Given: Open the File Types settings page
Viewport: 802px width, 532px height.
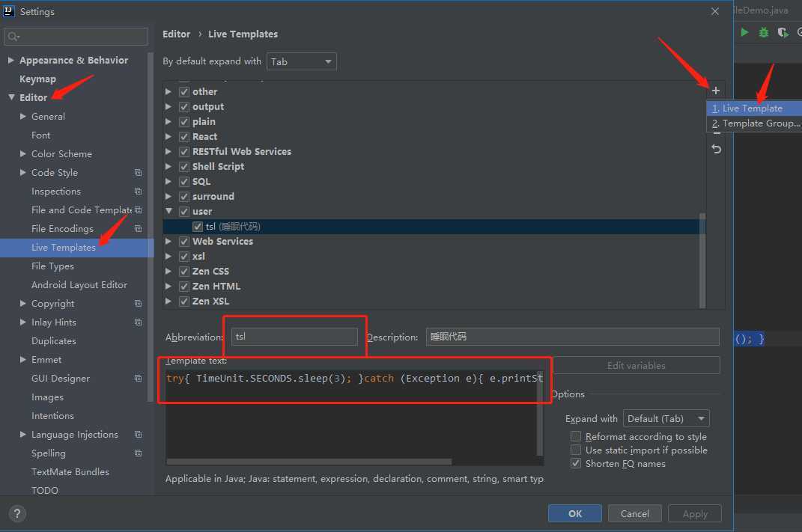Looking at the screenshot, I should click(x=52, y=266).
